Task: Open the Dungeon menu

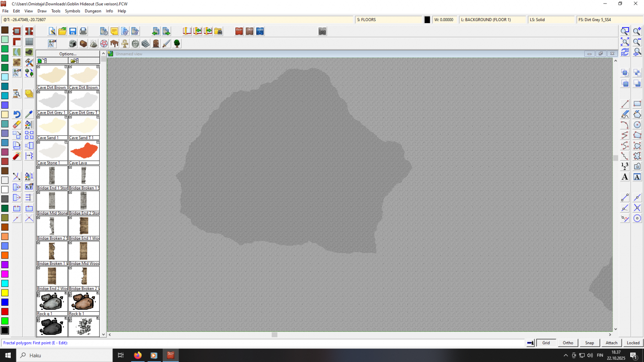Action: coord(93,11)
